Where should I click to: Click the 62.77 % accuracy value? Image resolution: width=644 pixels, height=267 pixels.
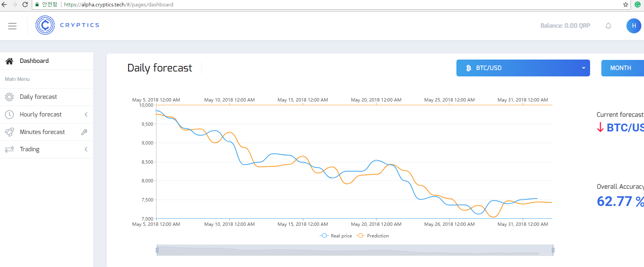[x=620, y=201]
